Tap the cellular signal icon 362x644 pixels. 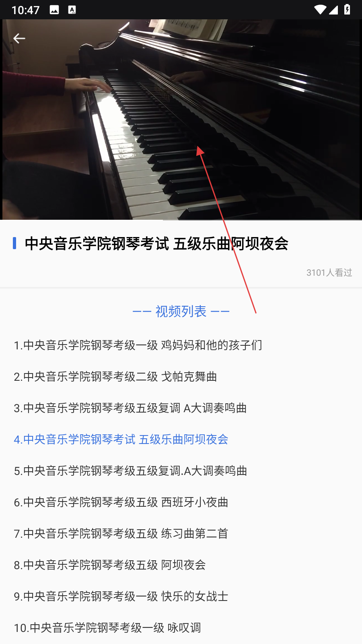[x=333, y=10]
